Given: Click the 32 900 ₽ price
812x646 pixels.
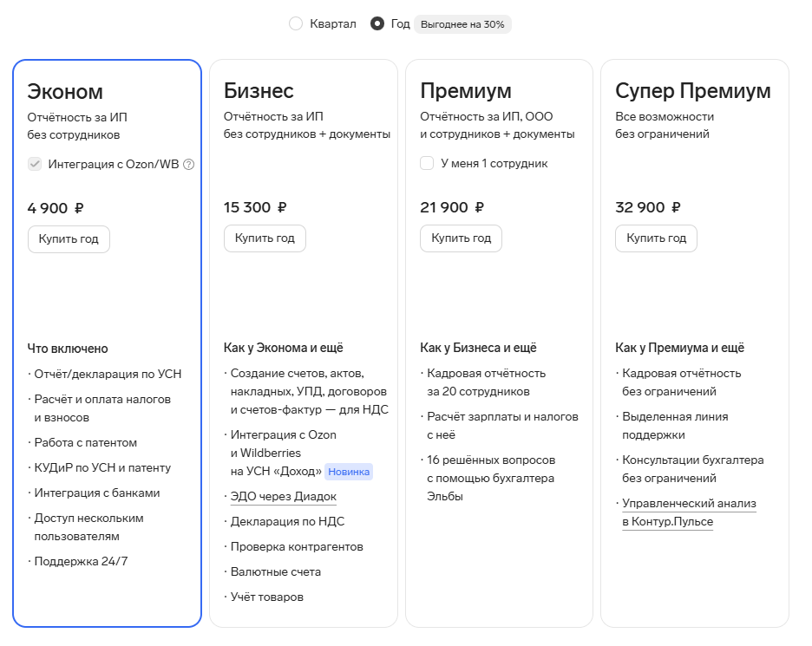Looking at the screenshot, I should point(647,208).
